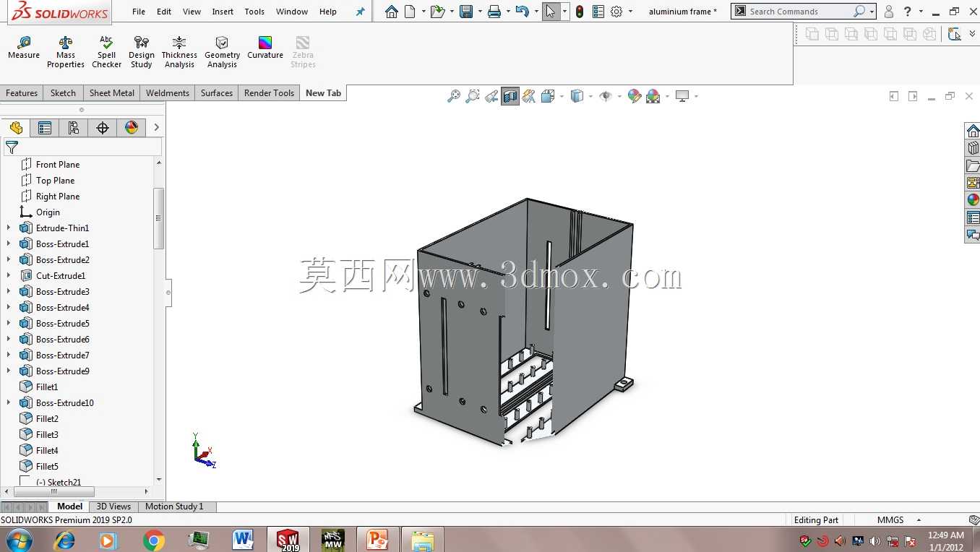Click the Home icon in top toolbar
This screenshot has height=552, width=980.
[392, 12]
